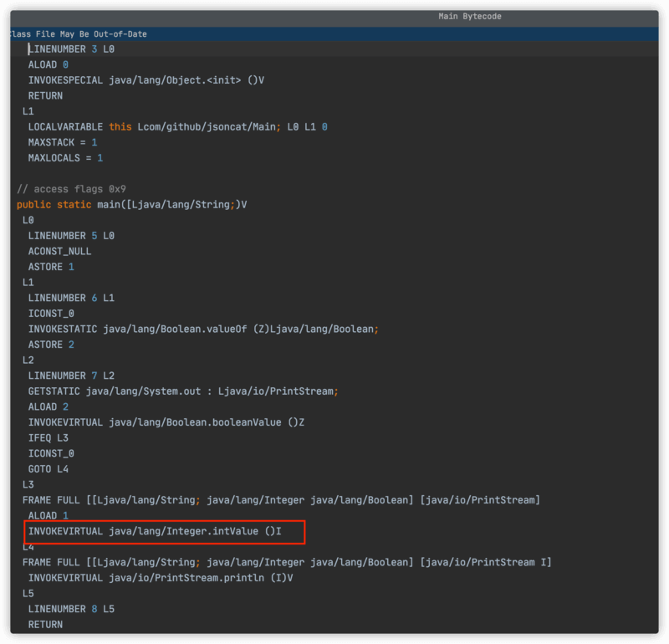Screen dimensions: 669x644
Task: Click the highlighted Integer.intValue instruction line
Action: point(163,531)
